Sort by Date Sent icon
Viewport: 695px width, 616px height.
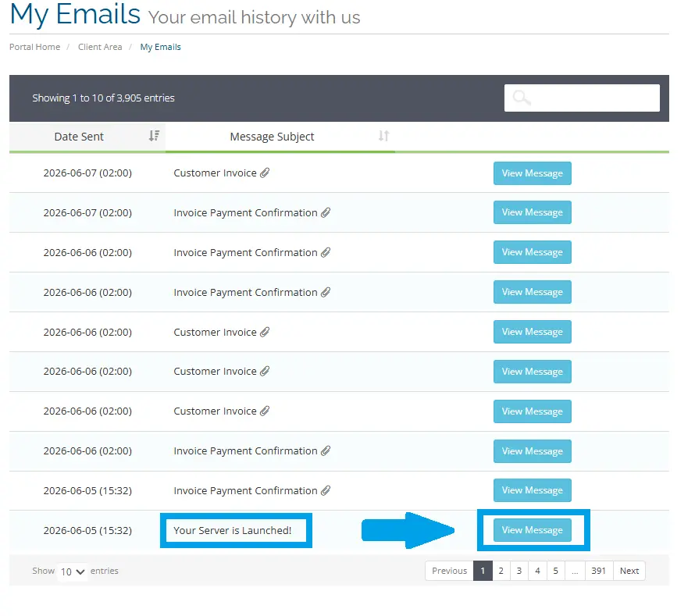154,136
